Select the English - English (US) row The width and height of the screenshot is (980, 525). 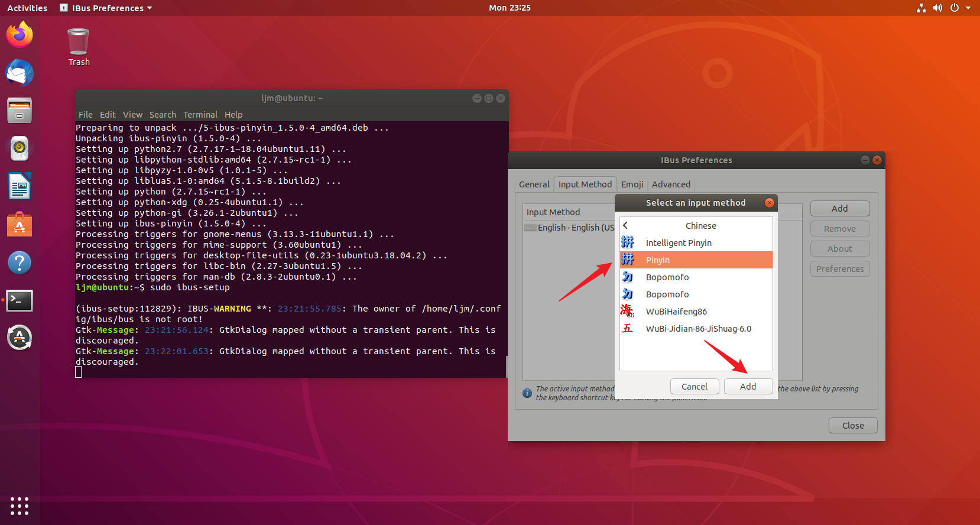pyautogui.click(x=569, y=228)
